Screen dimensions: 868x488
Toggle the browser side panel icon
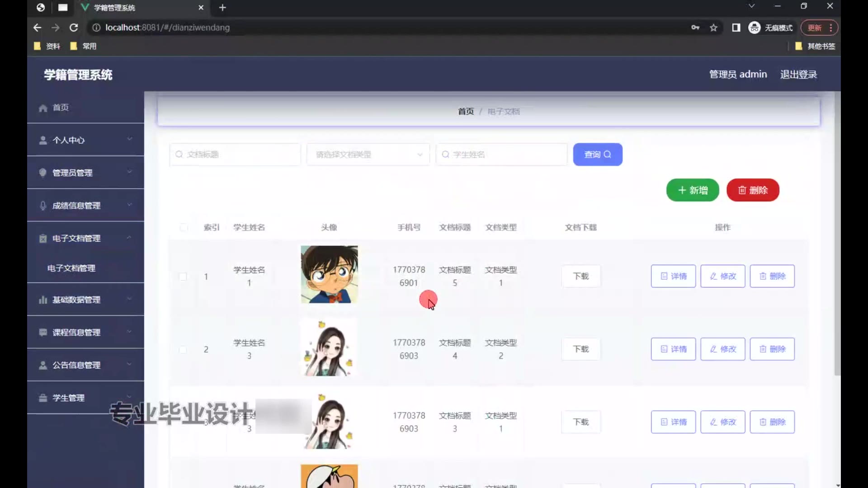coord(736,28)
